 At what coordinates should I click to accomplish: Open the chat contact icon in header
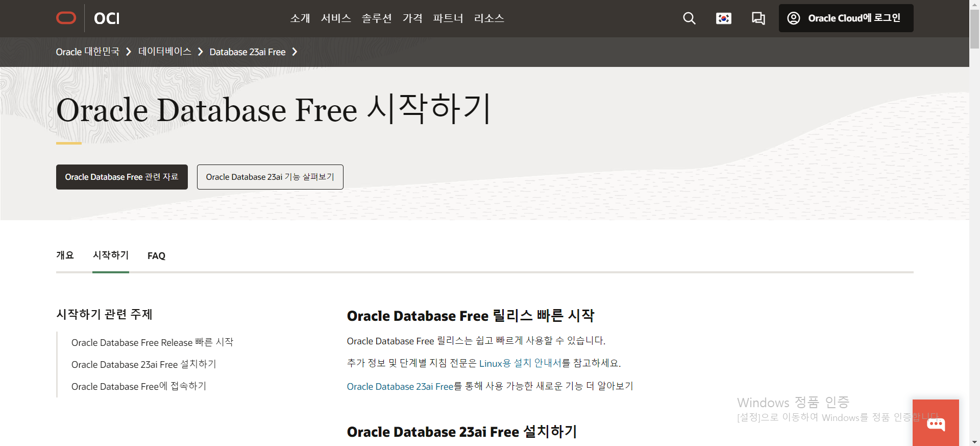coord(758,18)
